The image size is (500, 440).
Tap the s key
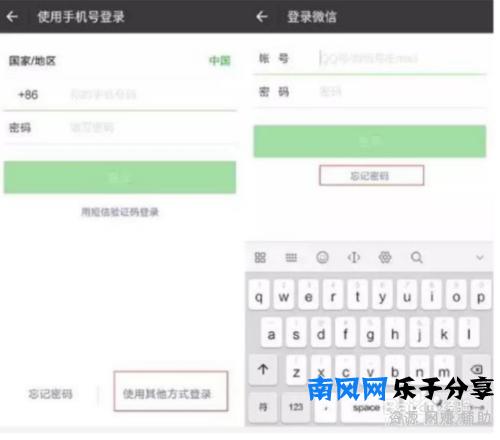[x=296, y=333]
